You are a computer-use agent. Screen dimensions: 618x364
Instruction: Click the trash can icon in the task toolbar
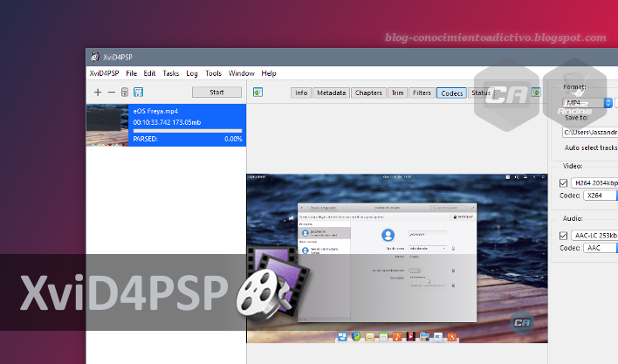[x=125, y=93]
